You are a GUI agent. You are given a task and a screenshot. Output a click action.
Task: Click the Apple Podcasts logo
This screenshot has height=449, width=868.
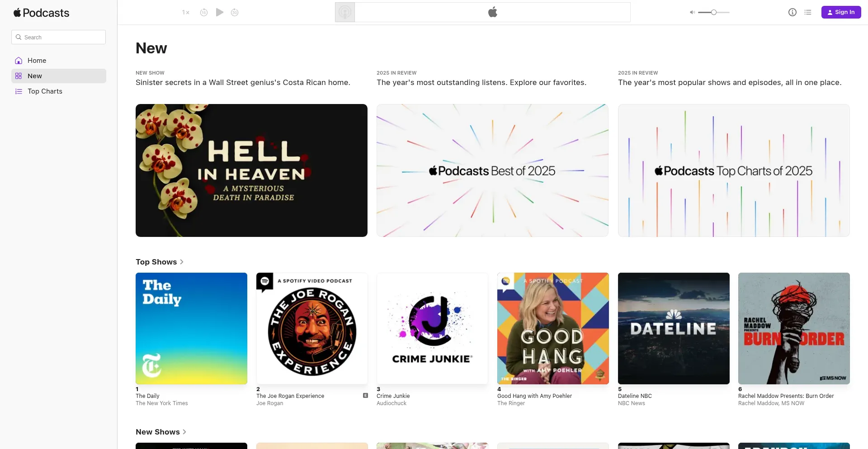pyautogui.click(x=41, y=13)
